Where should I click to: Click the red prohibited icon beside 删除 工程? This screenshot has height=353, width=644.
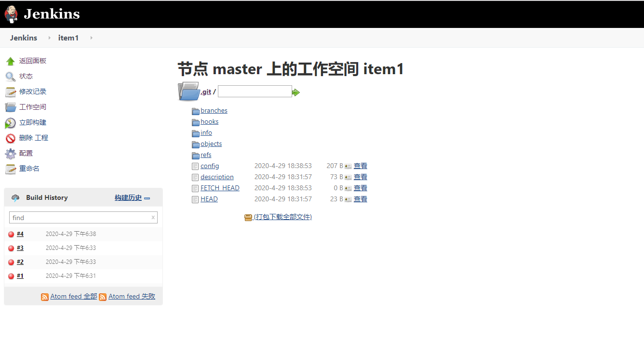pyautogui.click(x=11, y=138)
